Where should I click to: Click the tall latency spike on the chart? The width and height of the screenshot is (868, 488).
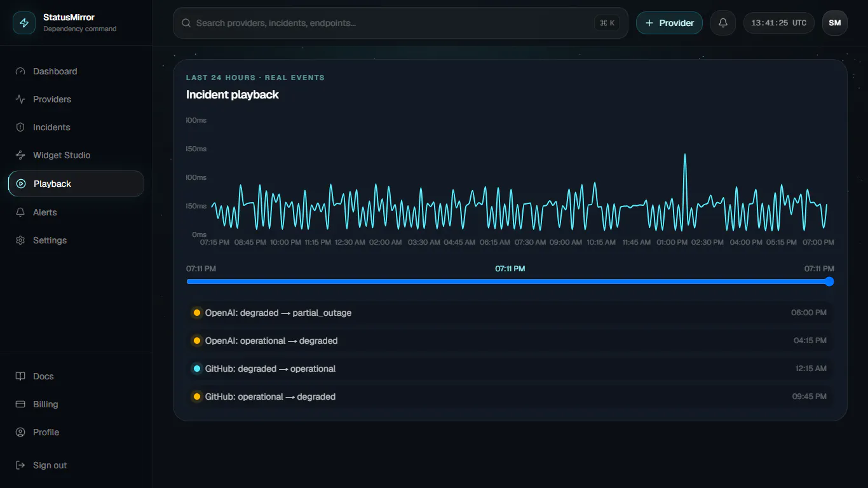tap(684, 155)
